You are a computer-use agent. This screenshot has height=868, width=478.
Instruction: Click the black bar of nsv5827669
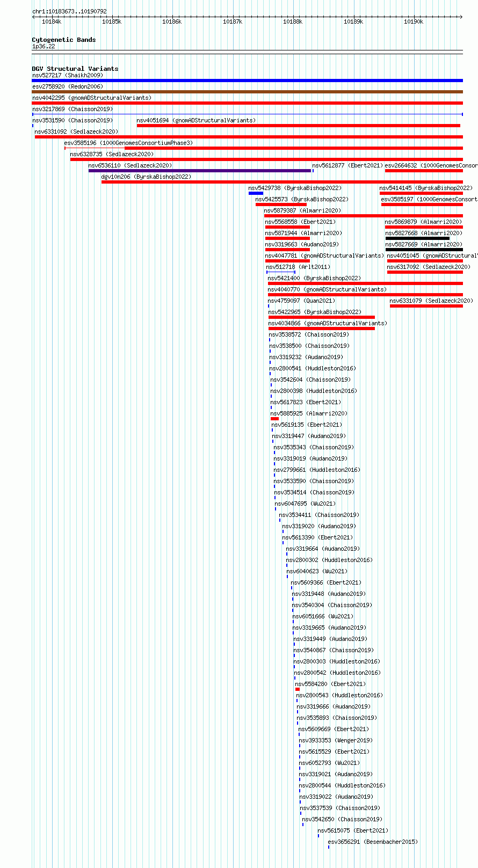click(424, 250)
